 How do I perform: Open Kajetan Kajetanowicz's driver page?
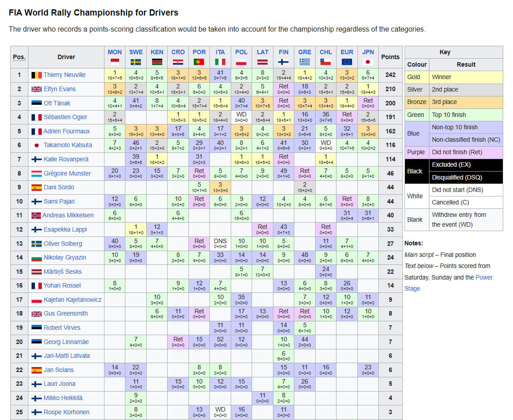72,300
